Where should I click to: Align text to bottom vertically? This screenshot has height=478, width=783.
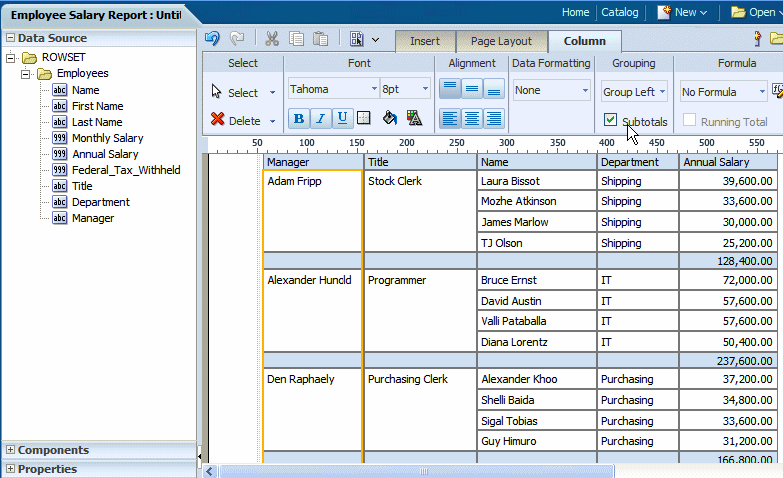pyautogui.click(x=493, y=89)
